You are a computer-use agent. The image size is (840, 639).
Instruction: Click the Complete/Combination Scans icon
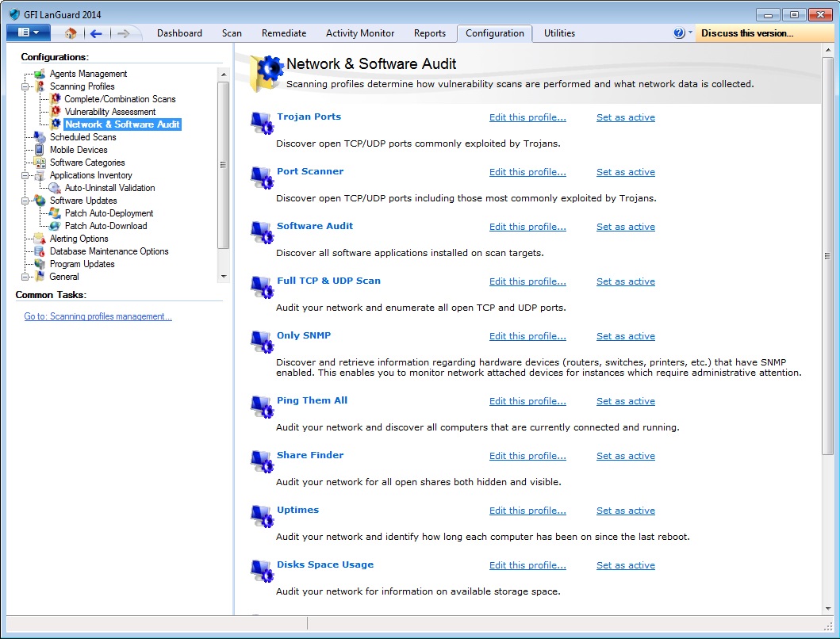[56, 98]
